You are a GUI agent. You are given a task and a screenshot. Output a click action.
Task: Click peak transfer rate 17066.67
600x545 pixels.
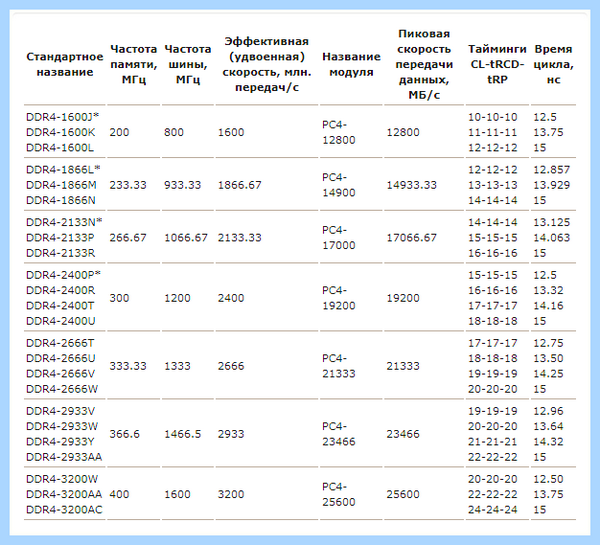point(411,238)
